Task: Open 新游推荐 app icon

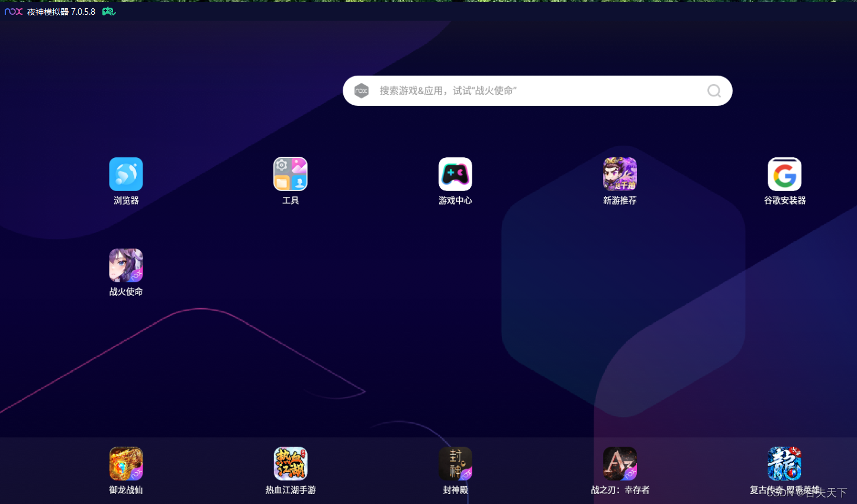Action: [x=620, y=174]
